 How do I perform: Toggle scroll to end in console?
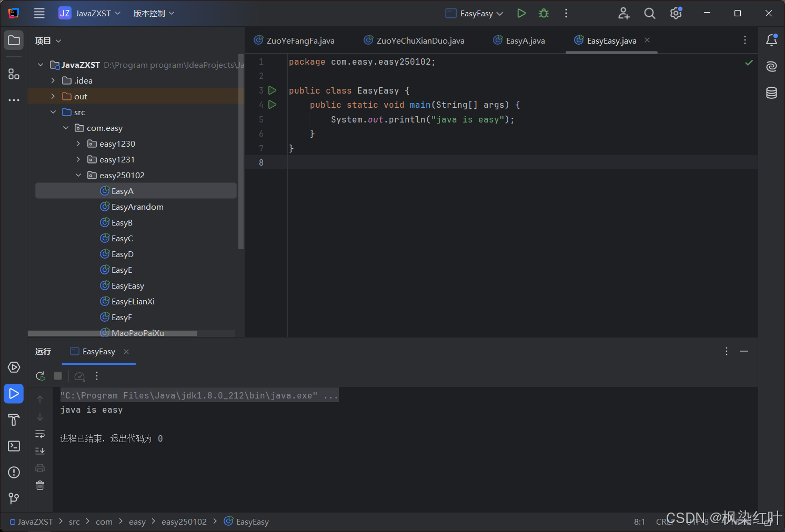point(40,451)
